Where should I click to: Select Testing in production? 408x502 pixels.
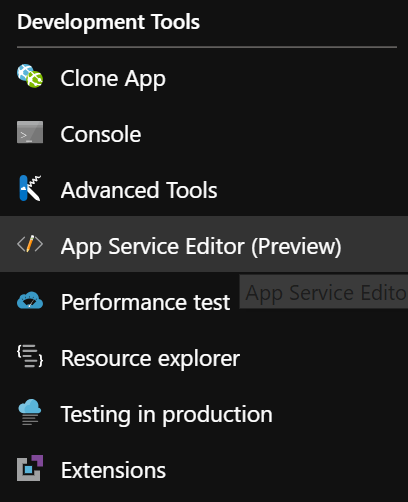click(204, 414)
